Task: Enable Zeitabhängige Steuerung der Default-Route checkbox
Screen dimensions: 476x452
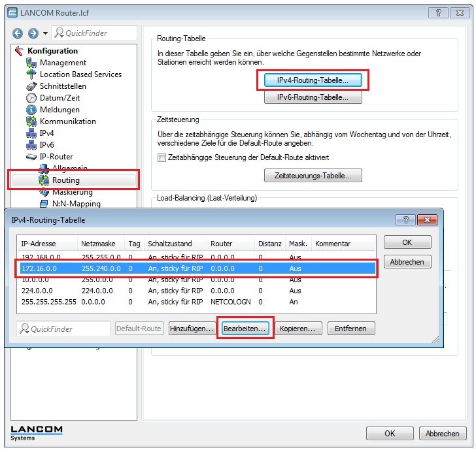Action: tap(161, 157)
